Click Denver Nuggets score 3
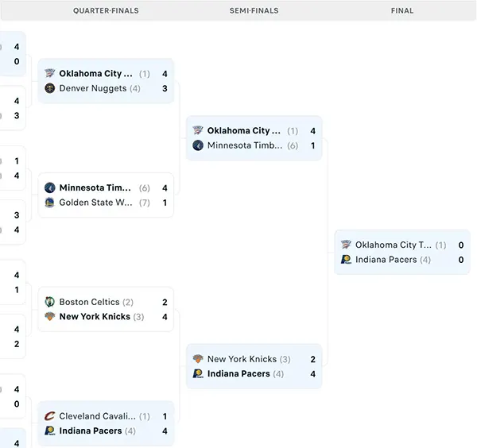This screenshot has height=448, width=477. coord(165,88)
